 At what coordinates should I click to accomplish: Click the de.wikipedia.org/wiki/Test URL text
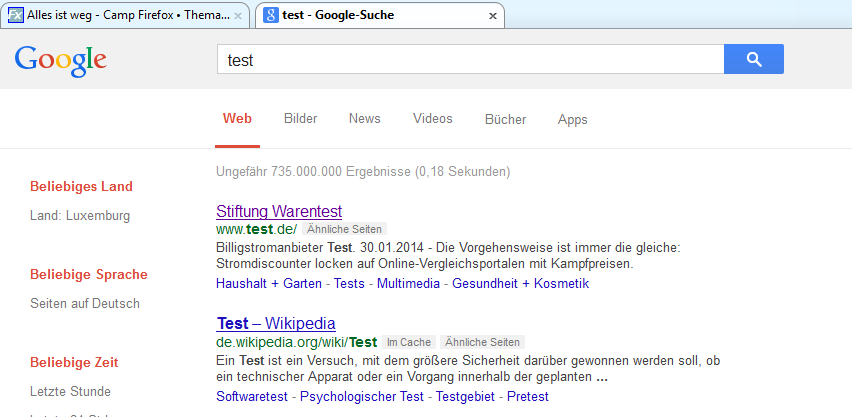click(296, 343)
